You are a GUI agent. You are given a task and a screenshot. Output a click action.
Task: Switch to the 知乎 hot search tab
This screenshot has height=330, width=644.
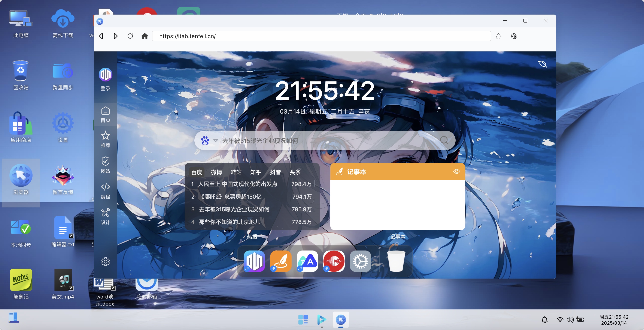[x=255, y=172]
